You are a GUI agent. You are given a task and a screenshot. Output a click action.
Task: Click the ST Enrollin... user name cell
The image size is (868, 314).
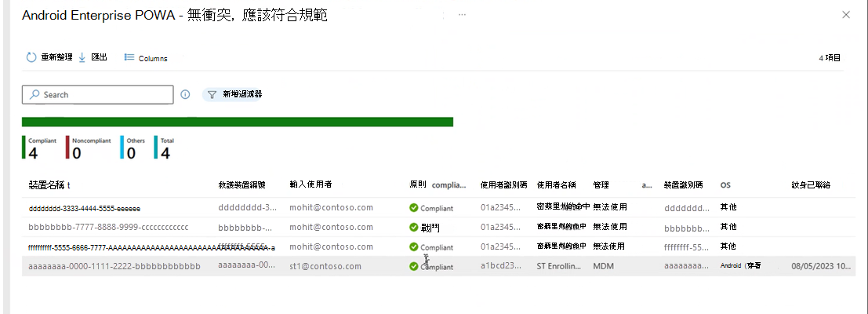point(559,266)
